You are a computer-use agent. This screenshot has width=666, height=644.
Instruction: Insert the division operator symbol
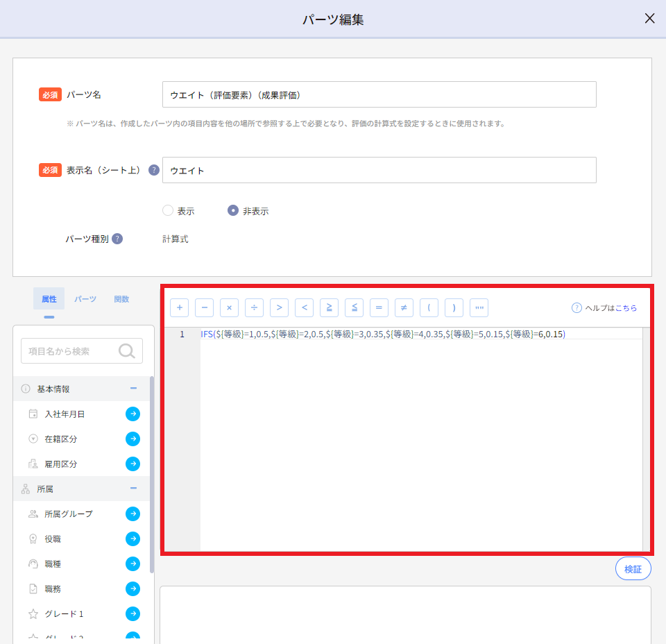click(254, 307)
